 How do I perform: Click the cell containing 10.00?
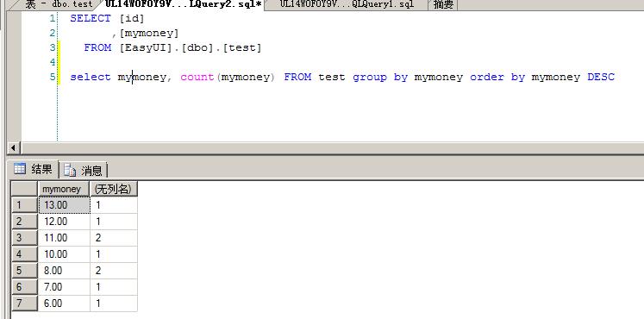tap(64, 254)
